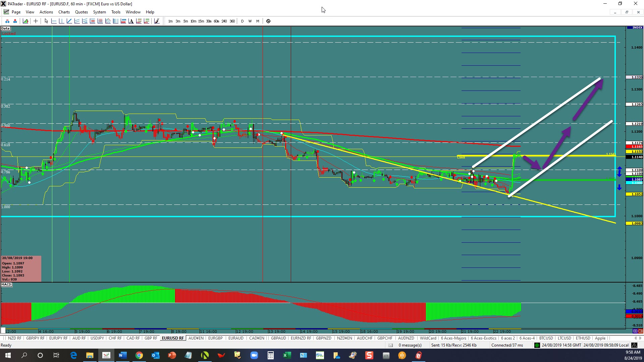Switch to the WildCard tab
The width and height of the screenshot is (644, 362).
[428, 338]
